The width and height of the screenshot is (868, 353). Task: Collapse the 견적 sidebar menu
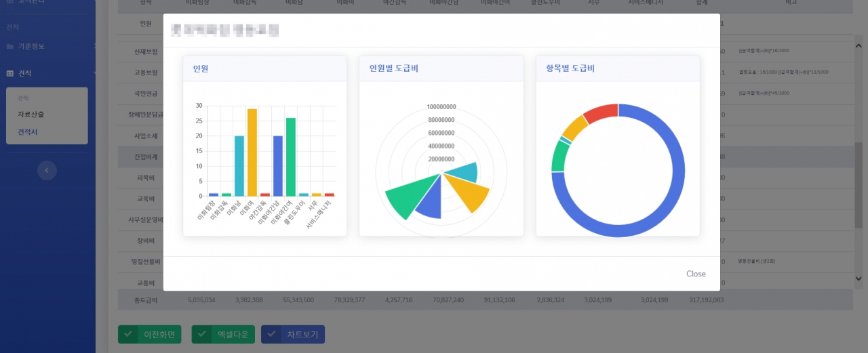point(47,73)
